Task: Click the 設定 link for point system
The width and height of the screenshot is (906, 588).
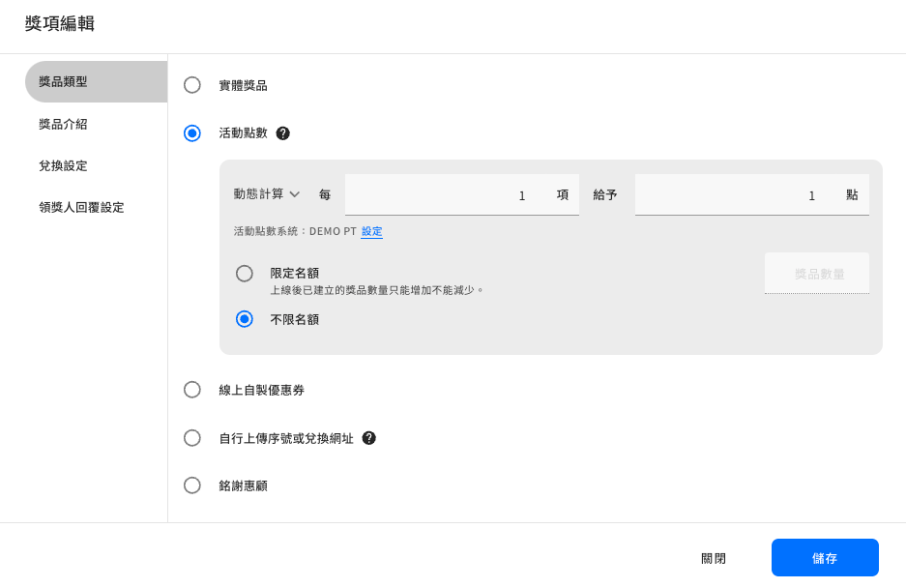Action: click(x=371, y=232)
